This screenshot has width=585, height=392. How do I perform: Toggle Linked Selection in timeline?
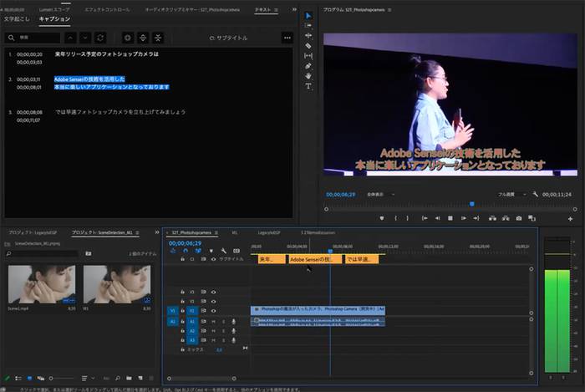tap(198, 251)
